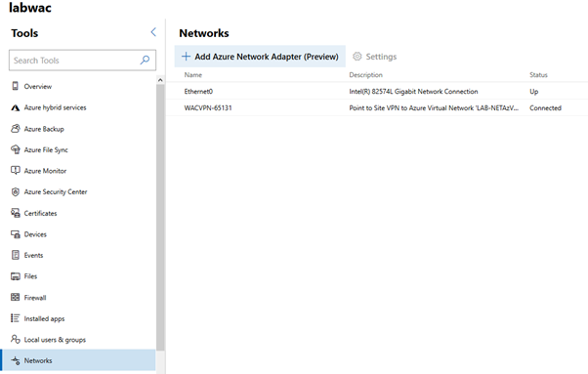This screenshot has height=374, width=588.
Task: Select Networks in tools list
Action: pyautogui.click(x=78, y=360)
